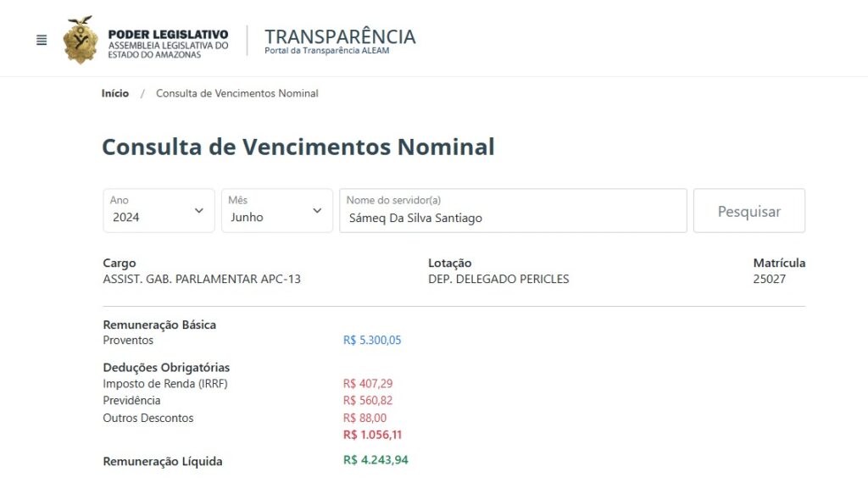The width and height of the screenshot is (868, 483).
Task: Open the Ano dropdown showing 2024
Action: click(159, 211)
